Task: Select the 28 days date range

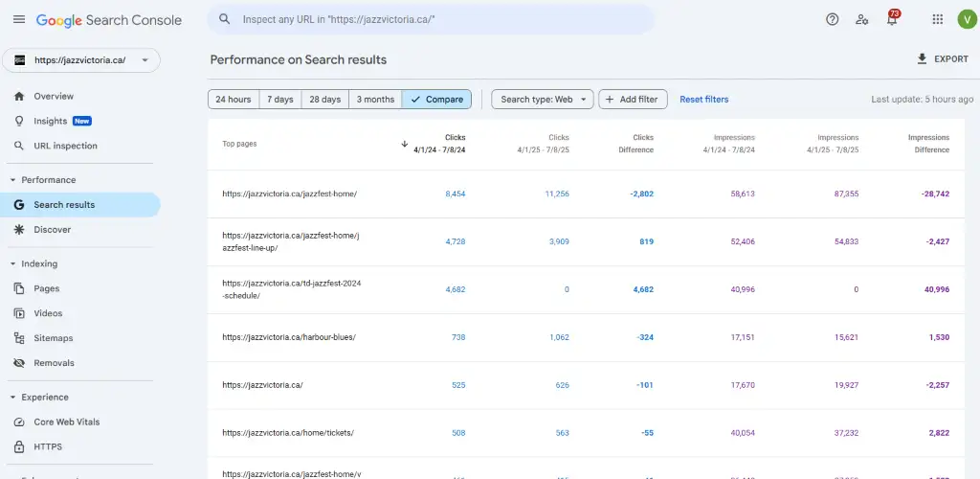Action: tap(325, 100)
